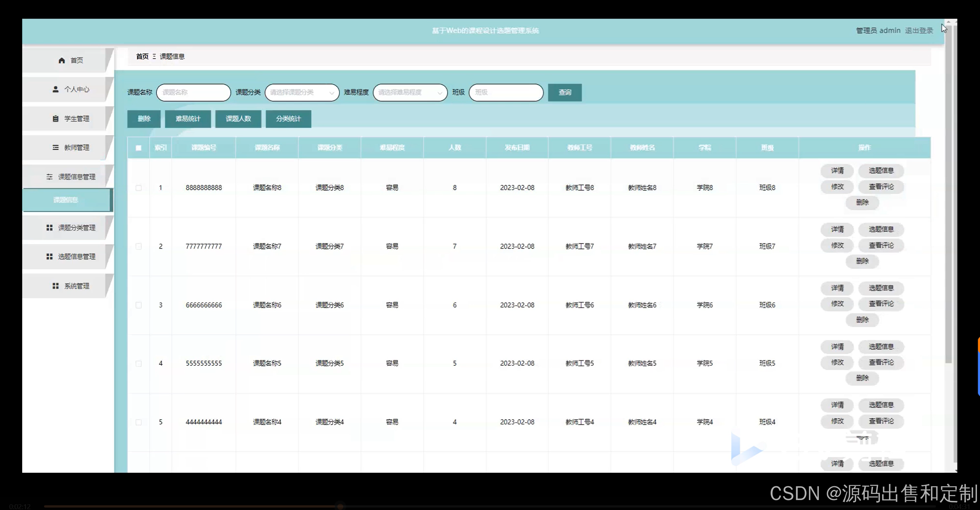Click 首页 in the breadcrumb
This screenshot has width=980, height=510.
(142, 56)
